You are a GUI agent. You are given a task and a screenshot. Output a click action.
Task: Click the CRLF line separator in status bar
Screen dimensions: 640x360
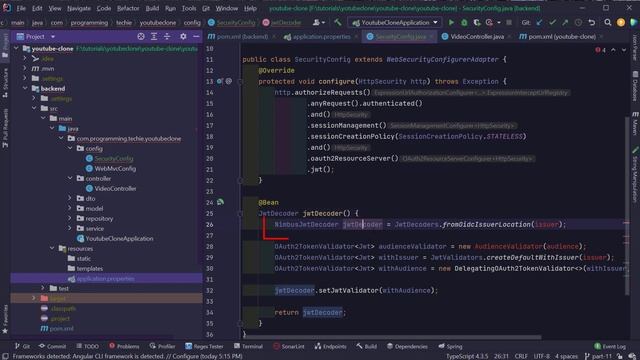pos(521,356)
